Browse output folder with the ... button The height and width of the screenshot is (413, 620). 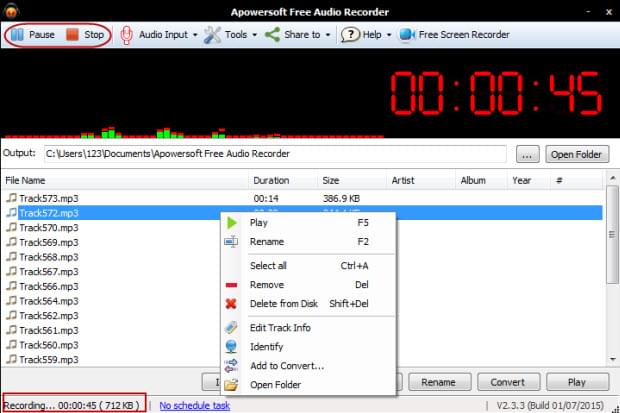[527, 154]
